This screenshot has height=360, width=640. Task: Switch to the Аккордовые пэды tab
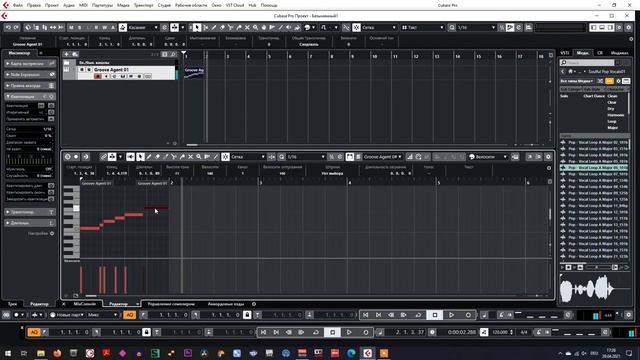click(x=226, y=304)
